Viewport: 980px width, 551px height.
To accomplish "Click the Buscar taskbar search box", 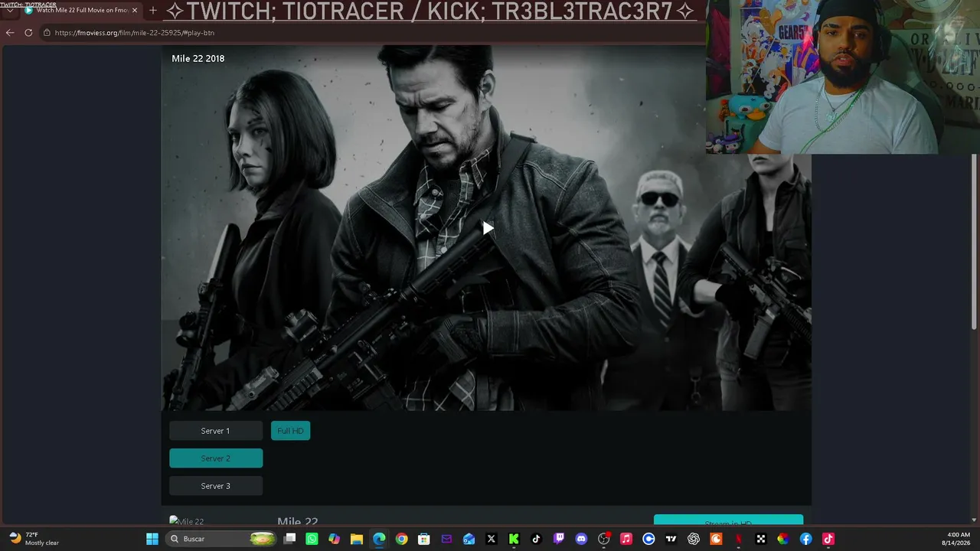I will (x=222, y=539).
